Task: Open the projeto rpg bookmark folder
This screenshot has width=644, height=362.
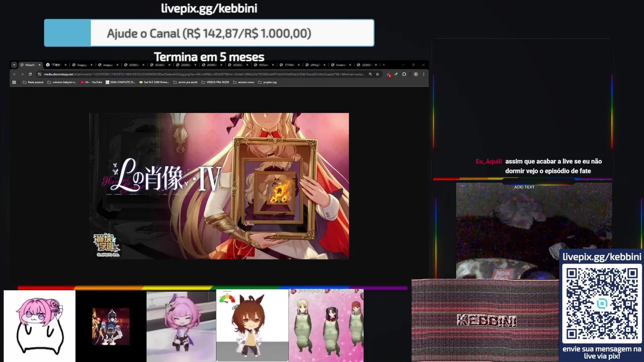Action: tap(267, 82)
